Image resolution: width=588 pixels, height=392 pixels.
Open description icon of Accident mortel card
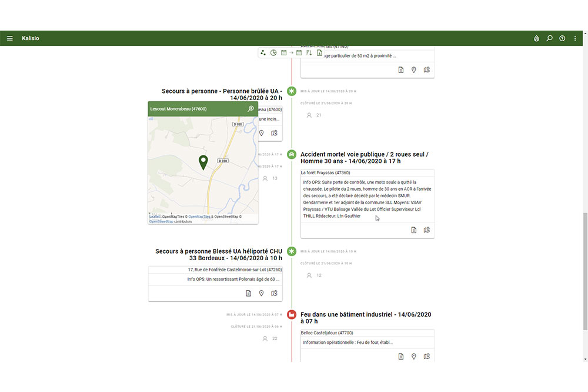point(413,230)
